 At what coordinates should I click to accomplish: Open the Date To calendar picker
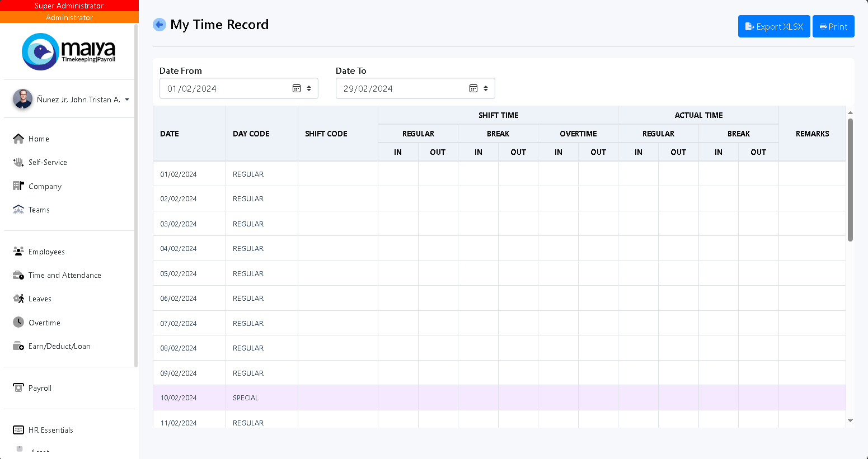tap(473, 88)
